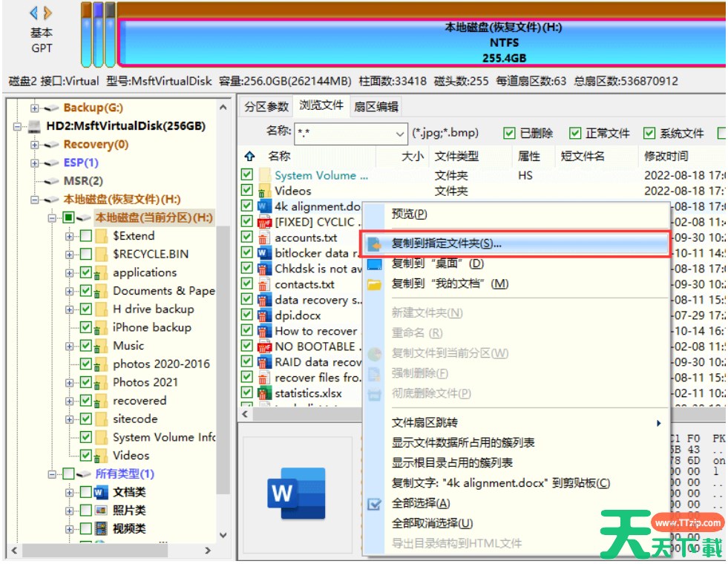Screen dimensions: 728x564
Task: Uncheck the 4k alignment.docx file checkbox
Action: coord(247,206)
